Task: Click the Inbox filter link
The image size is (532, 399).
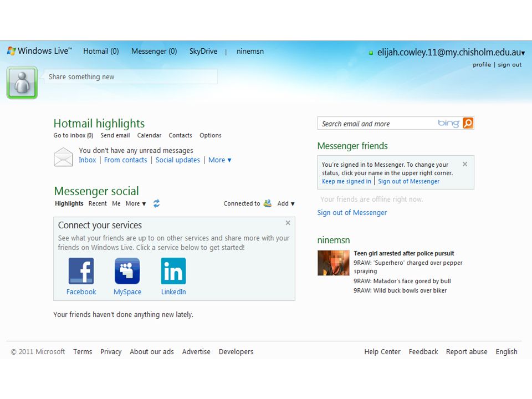Action: [87, 160]
